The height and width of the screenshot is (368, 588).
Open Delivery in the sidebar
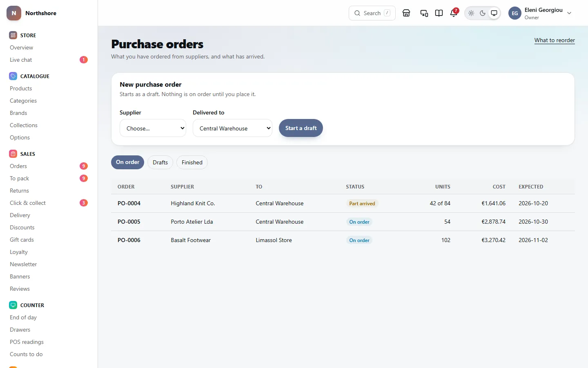click(20, 215)
